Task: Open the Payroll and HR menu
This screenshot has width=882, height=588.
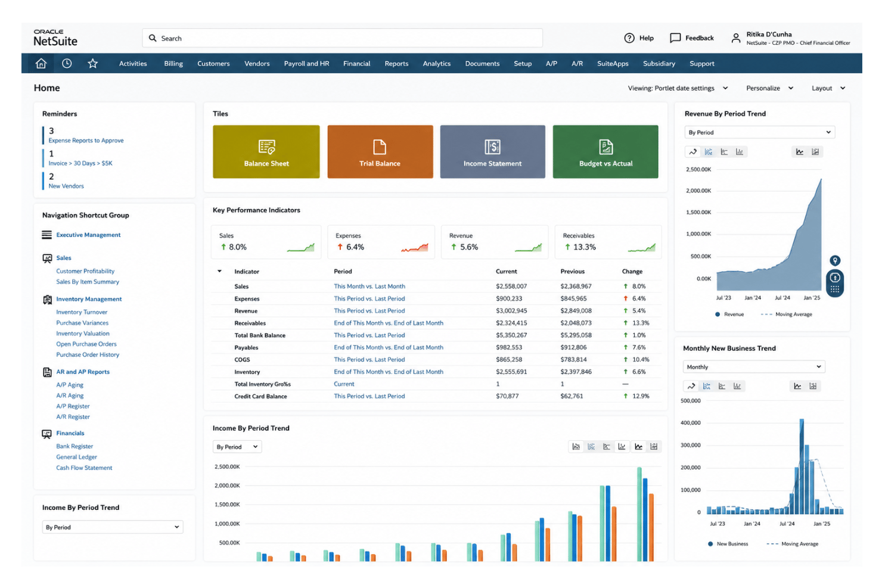Action: click(x=306, y=64)
